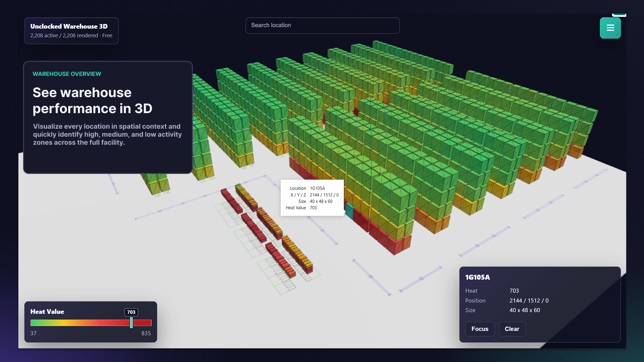Click the Search location field
This screenshot has width=644, height=362.
click(322, 25)
